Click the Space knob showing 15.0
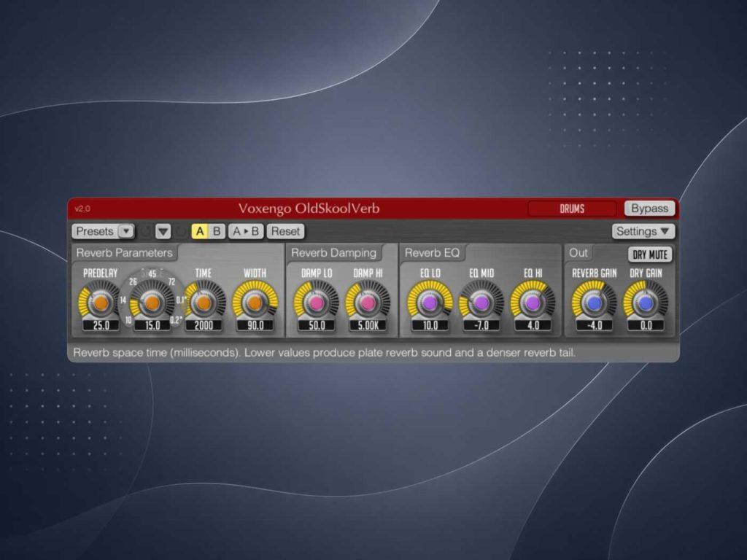The width and height of the screenshot is (747, 560). pyautogui.click(x=152, y=303)
